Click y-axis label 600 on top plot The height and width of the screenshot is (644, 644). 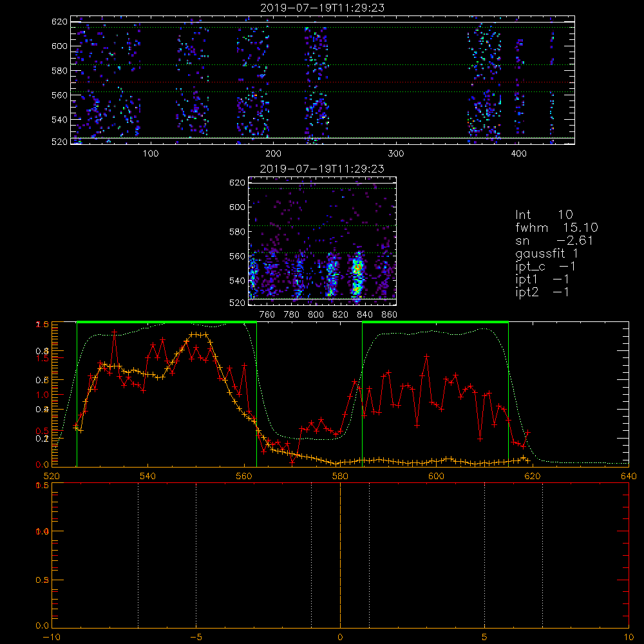coord(59,46)
